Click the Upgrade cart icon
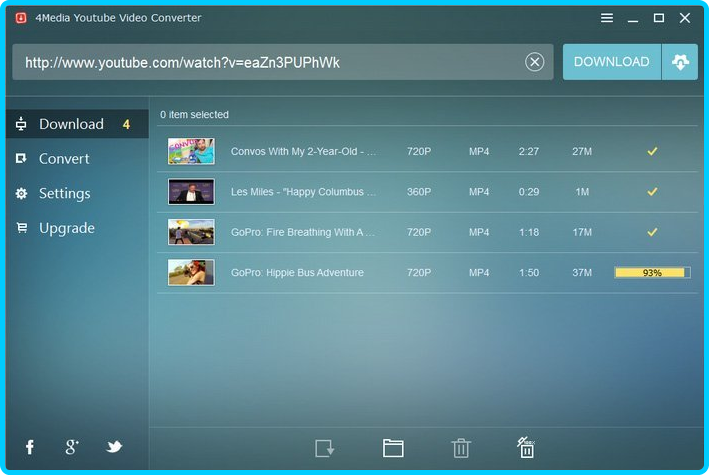 click(21, 228)
